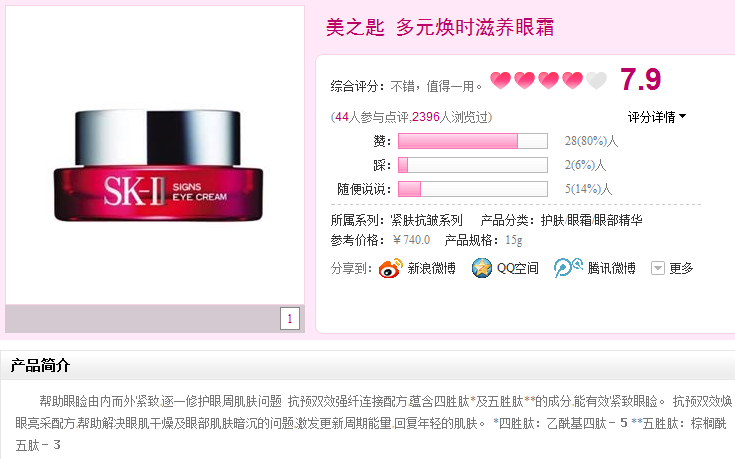Viewport: 735px width, 459px height.
Task: Open the 更多 sharing options
Action: (x=681, y=268)
